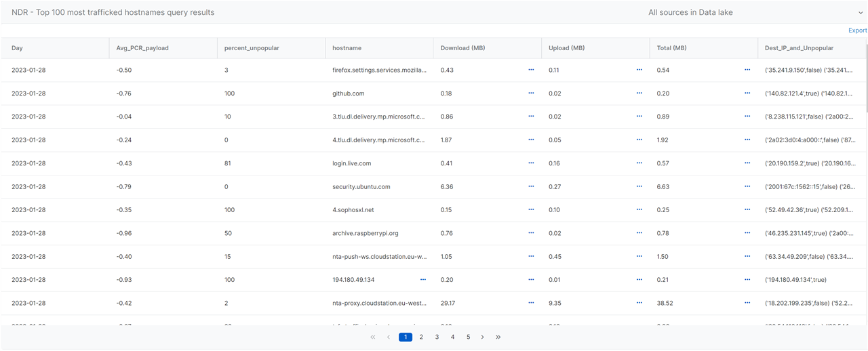Image resolution: width=868 pixels, height=351 pixels.
Task: Select the firefox.settings.services.mozilla hostname cell
Action: click(379, 70)
